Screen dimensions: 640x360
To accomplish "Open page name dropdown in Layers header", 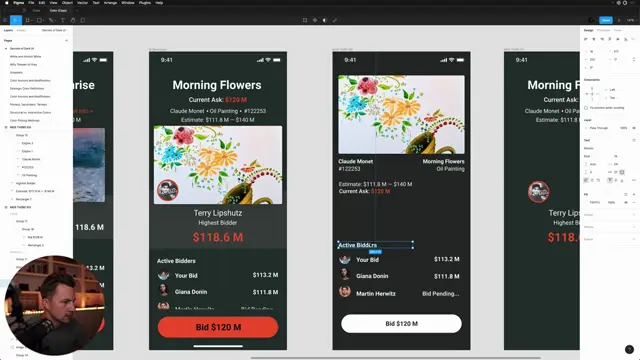I will [54, 30].
